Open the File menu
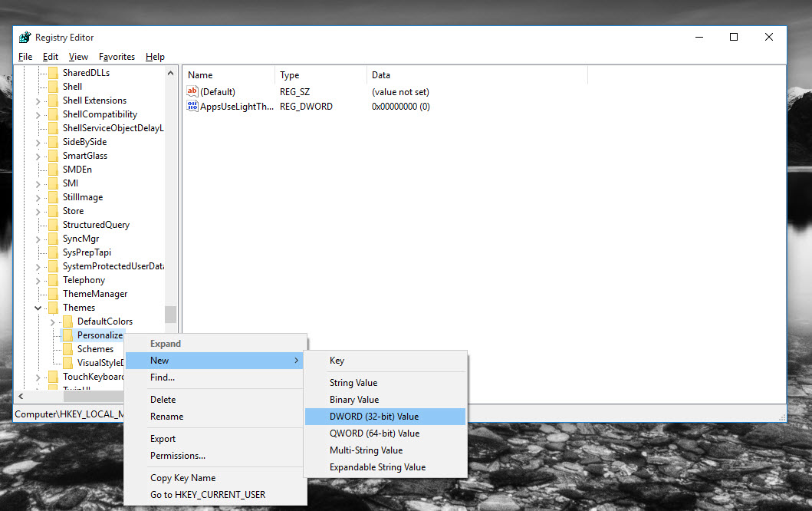The width and height of the screenshot is (812, 511). pyautogui.click(x=25, y=57)
